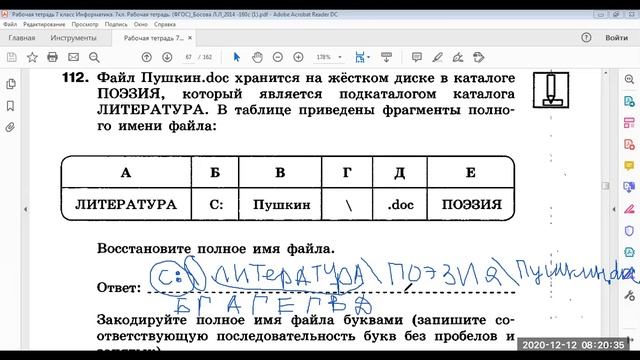Image resolution: width=640 pixels, height=360 pixels.
Task: Select the highlight pen tool
Action: pos(438,57)
